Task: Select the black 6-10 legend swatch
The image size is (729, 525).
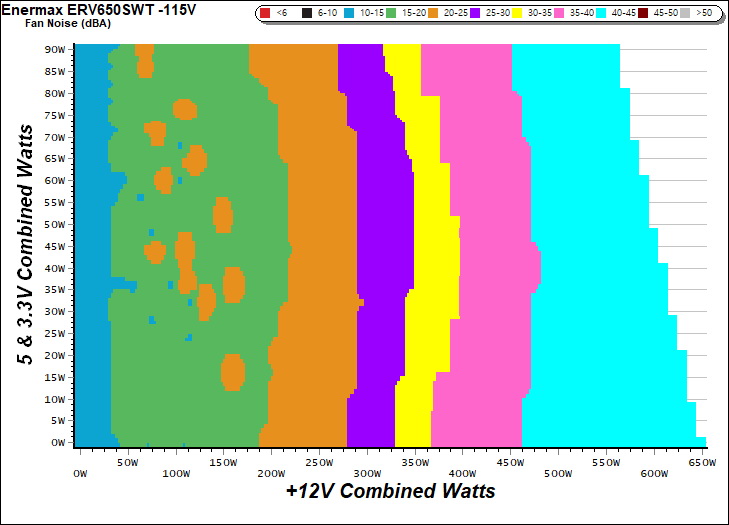Action: [306, 14]
